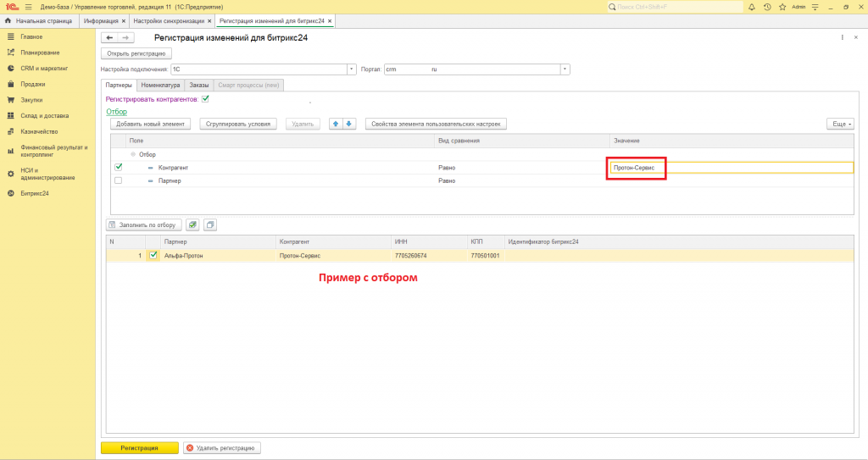Open the Отбор link
Viewport: 868px width, 460px height.
(x=117, y=112)
